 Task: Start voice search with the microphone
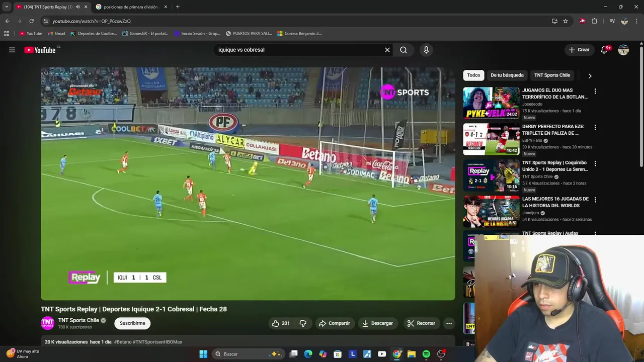[x=426, y=50]
